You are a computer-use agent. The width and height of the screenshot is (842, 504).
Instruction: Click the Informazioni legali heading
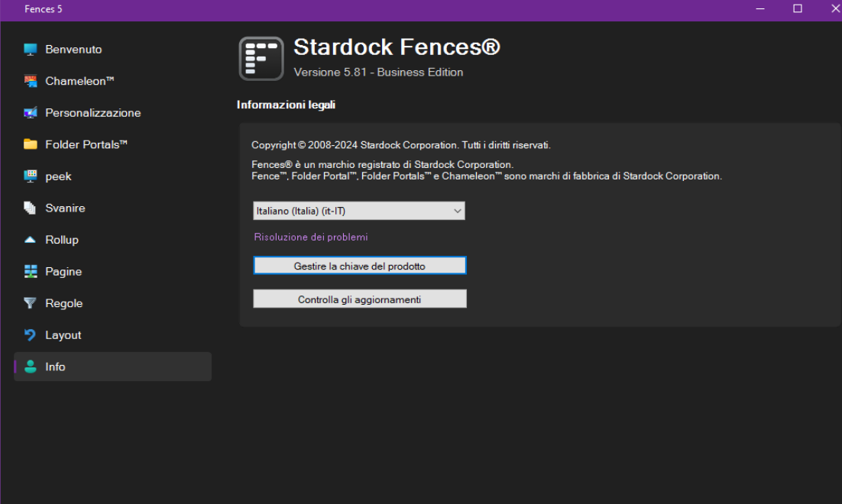pos(287,105)
